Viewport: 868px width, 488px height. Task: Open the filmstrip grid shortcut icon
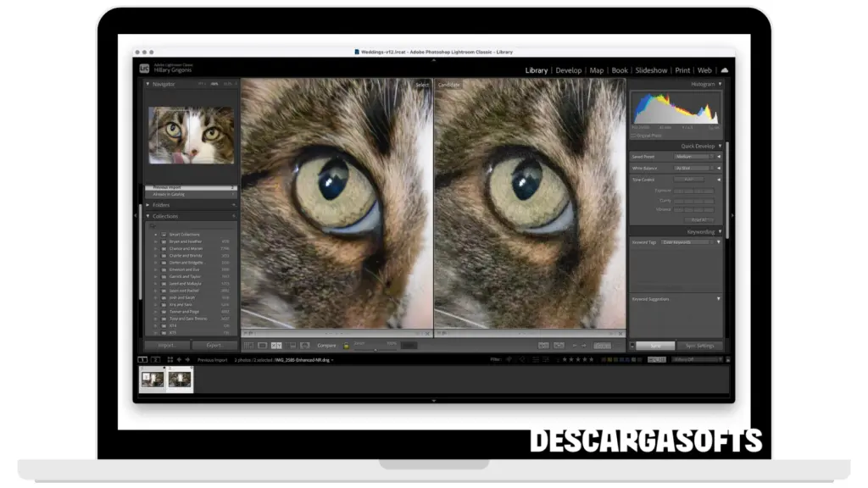[170, 360]
